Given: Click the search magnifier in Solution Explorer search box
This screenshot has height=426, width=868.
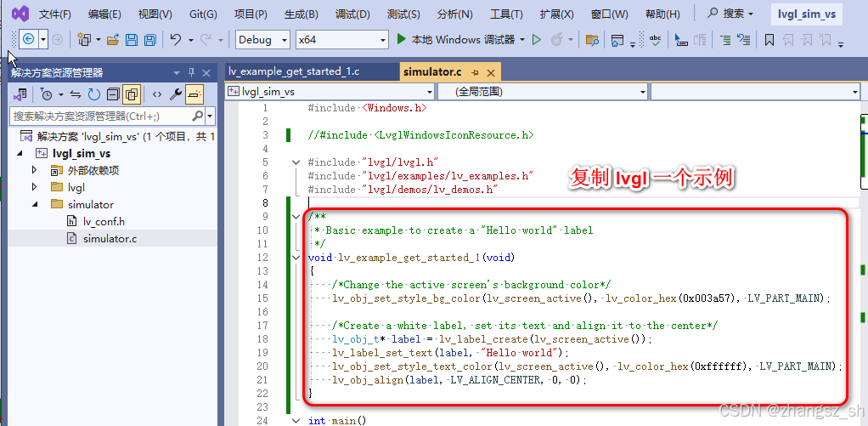Looking at the screenshot, I should (x=198, y=116).
